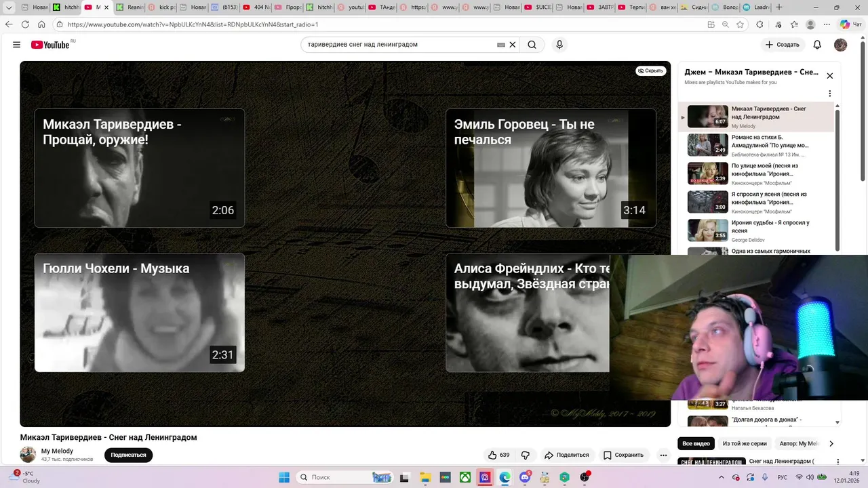Screen dimensions: 868x488
Task: Save the video with Сохранить
Action: (x=623, y=455)
